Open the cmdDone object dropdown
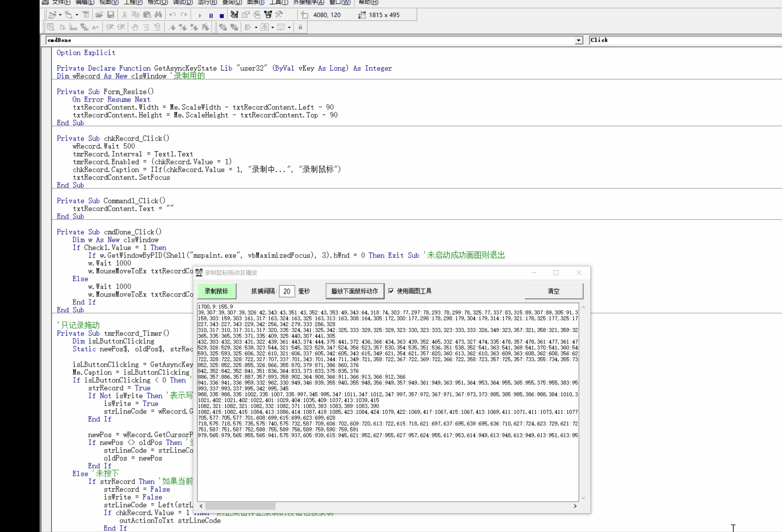The width and height of the screenshot is (782, 532). (578, 40)
